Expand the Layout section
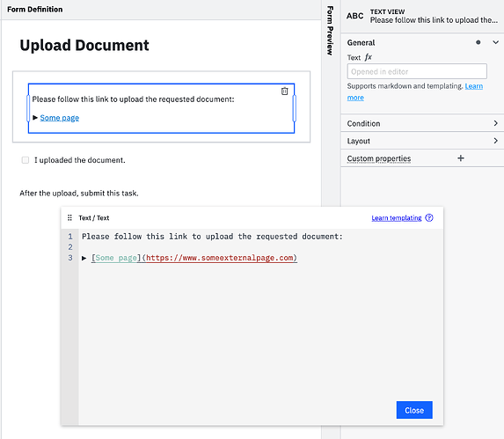 (x=422, y=141)
